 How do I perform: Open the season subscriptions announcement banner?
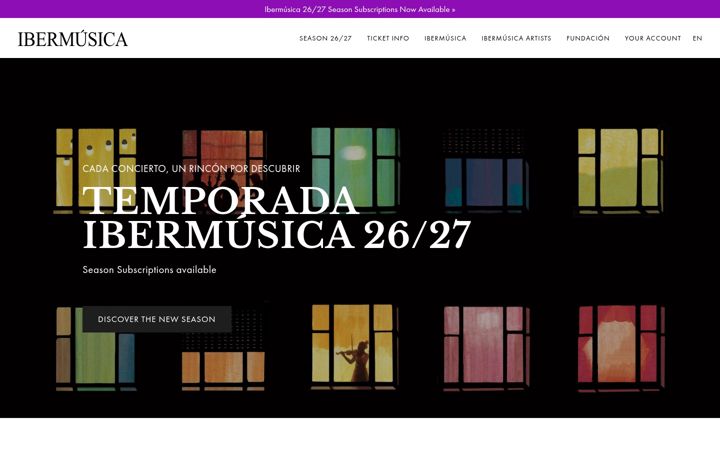(360, 9)
